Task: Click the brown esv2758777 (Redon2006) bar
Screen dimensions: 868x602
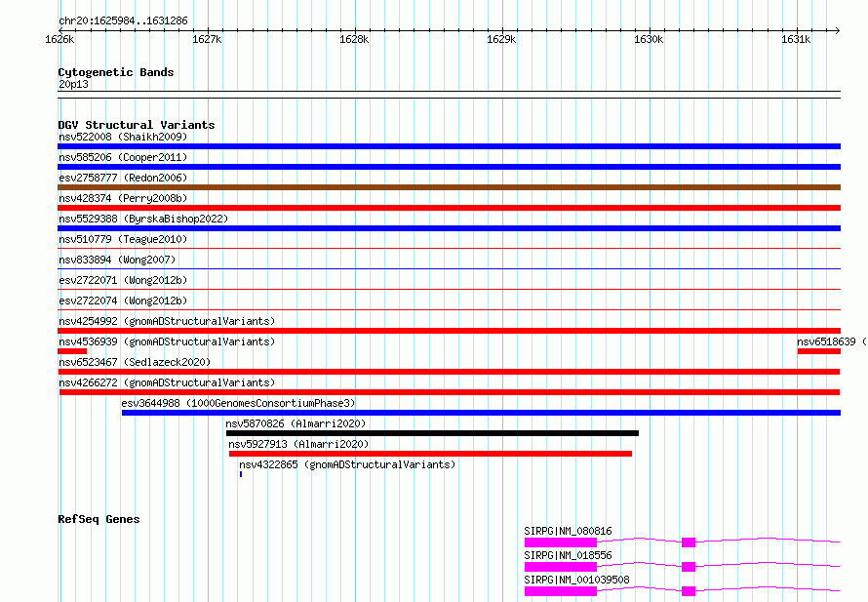Action: click(x=449, y=187)
